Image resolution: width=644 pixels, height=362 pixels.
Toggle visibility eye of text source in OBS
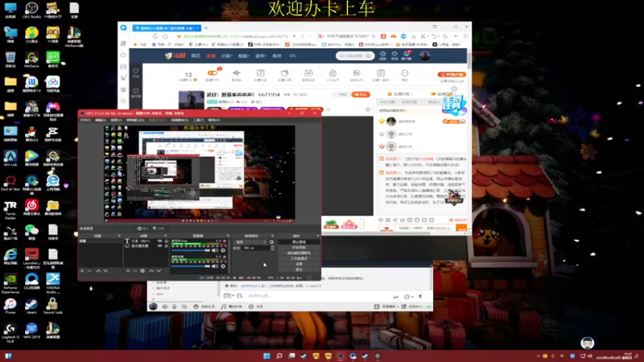point(159,241)
